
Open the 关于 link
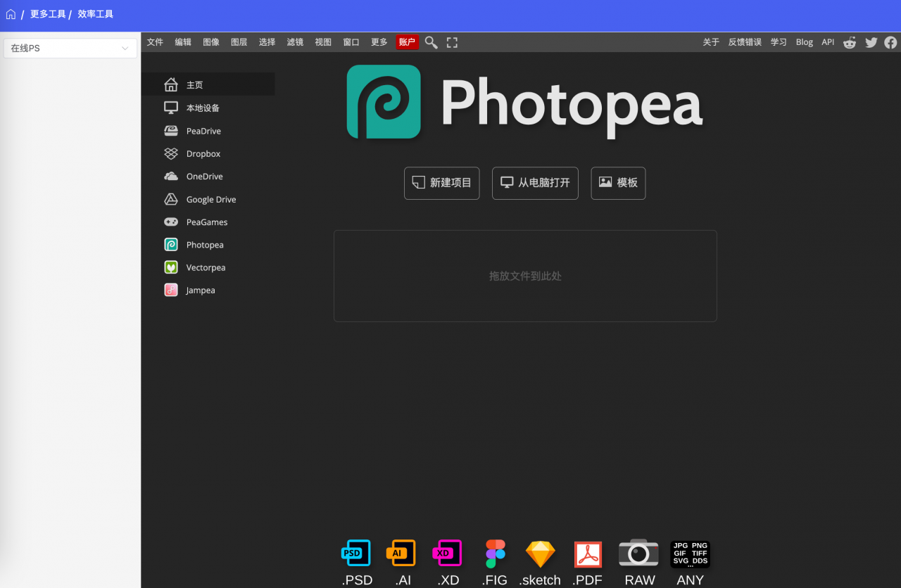pyautogui.click(x=711, y=42)
